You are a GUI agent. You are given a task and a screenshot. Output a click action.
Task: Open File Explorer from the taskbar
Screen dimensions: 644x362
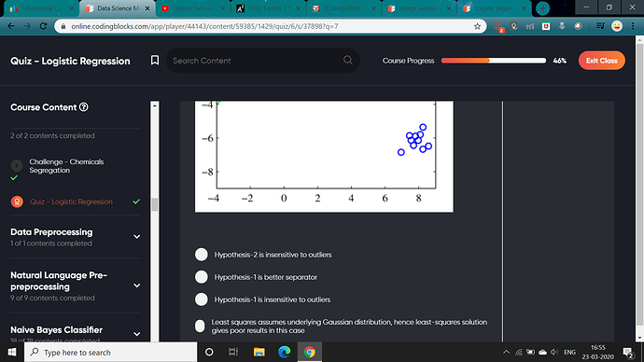pos(259,352)
